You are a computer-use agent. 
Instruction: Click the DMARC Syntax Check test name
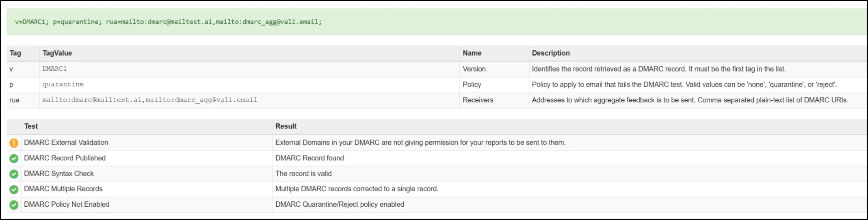[59, 174]
